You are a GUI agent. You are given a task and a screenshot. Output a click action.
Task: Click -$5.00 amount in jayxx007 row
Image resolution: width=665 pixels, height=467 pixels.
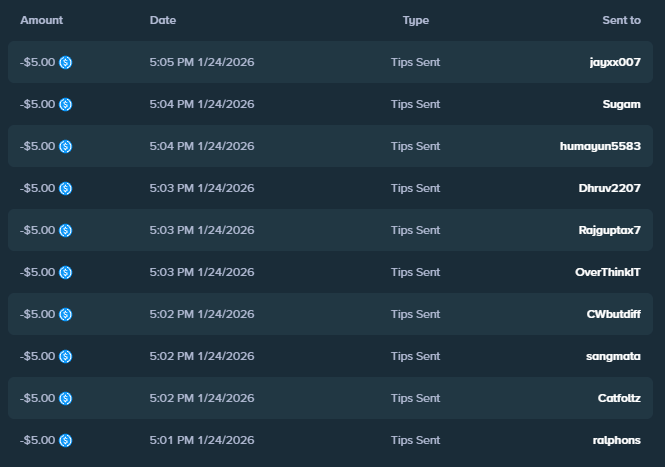coord(38,62)
